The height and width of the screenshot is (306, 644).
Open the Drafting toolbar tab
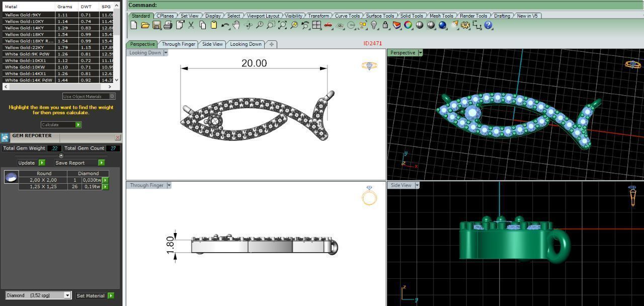click(502, 16)
